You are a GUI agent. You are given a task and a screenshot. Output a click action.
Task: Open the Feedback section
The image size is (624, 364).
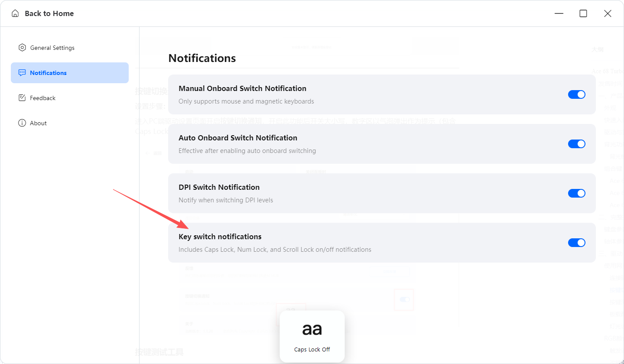70,98
